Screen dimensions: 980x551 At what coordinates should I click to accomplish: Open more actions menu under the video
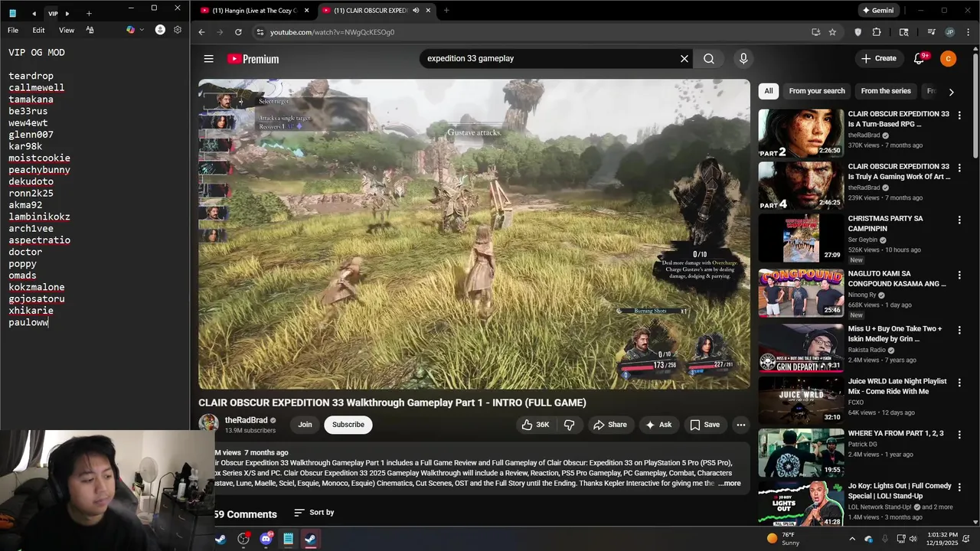tap(740, 425)
